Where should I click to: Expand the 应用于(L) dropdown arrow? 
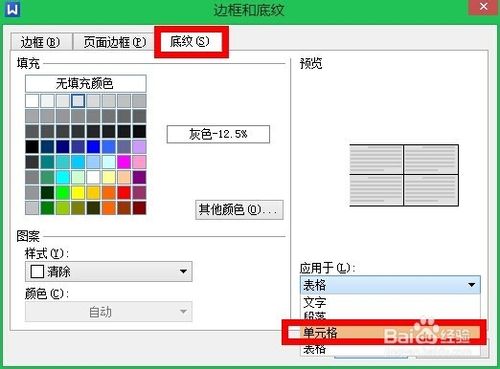pyautogui.click(x=471, y=285)
